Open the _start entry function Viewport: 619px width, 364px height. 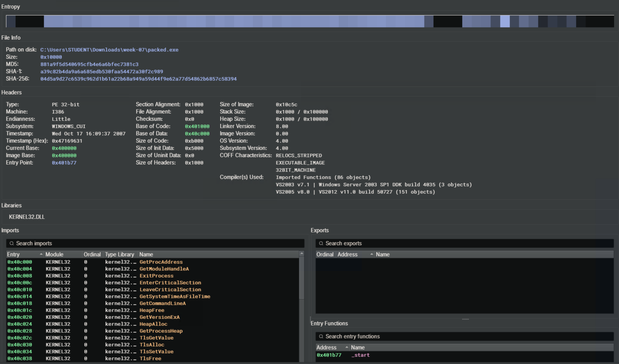click(360, 355)
